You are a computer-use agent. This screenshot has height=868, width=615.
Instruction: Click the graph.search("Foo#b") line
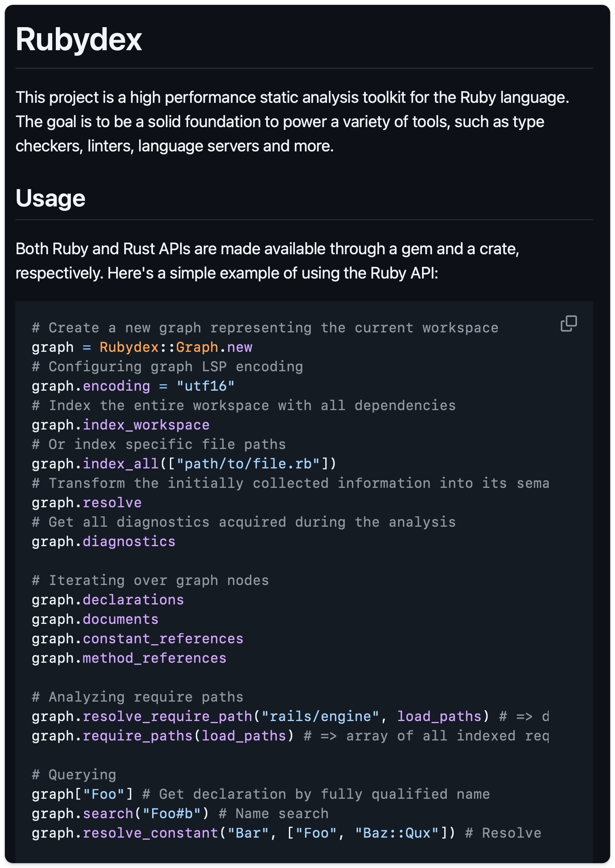click(120, 814)
